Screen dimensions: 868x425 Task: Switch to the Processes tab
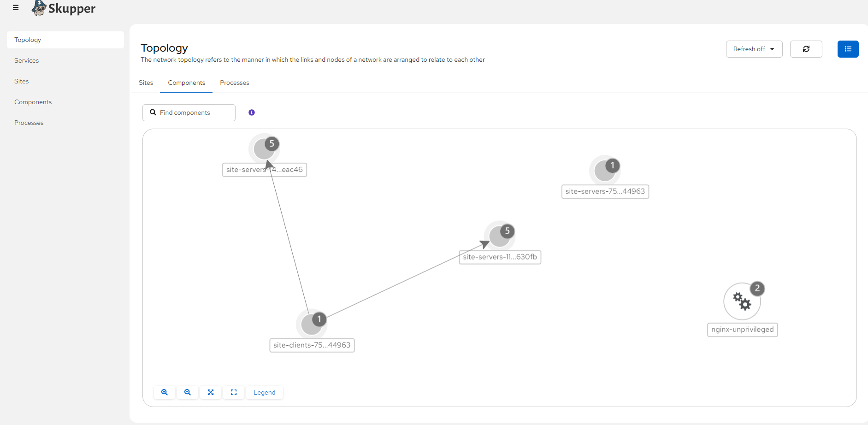pos(235,83)
